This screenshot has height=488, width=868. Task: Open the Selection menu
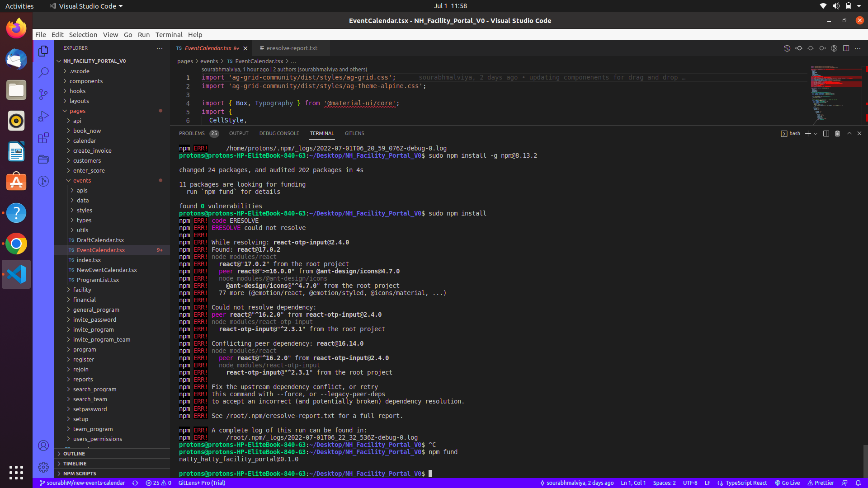point(83,35)
